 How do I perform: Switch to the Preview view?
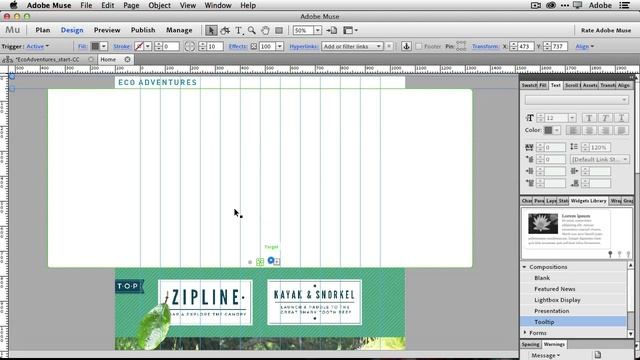point(107,30)
